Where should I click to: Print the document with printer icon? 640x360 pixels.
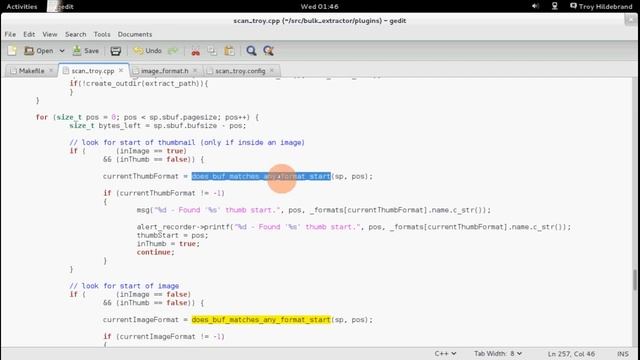(116, 51)
